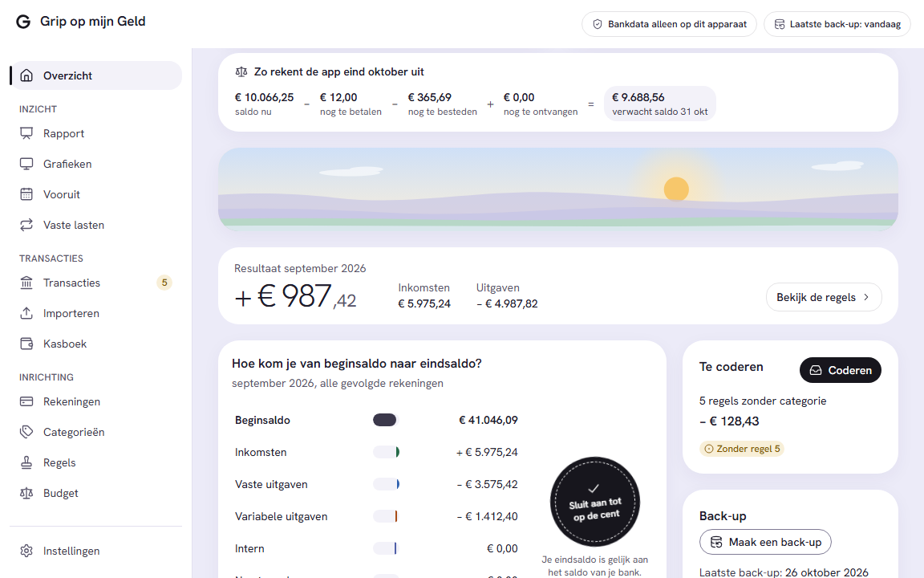Click verwacht saldo € 9.688,56 box

[x=660, y=104]
